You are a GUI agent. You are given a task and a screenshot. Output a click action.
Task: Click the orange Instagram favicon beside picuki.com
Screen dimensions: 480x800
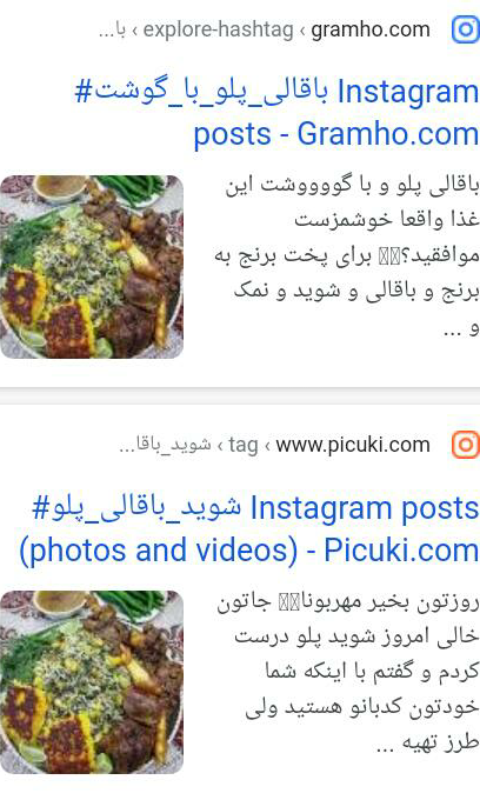(x=465, y=445)
